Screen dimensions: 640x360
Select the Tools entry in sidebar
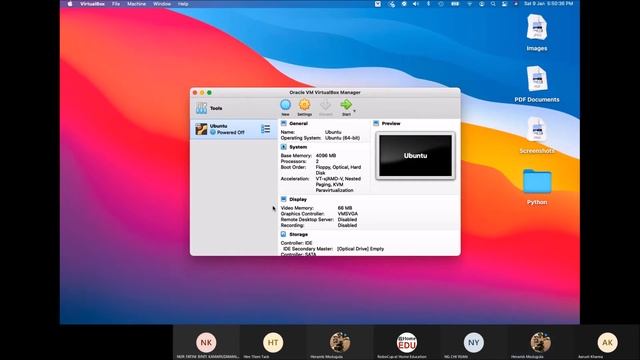[x=233, y=108]
